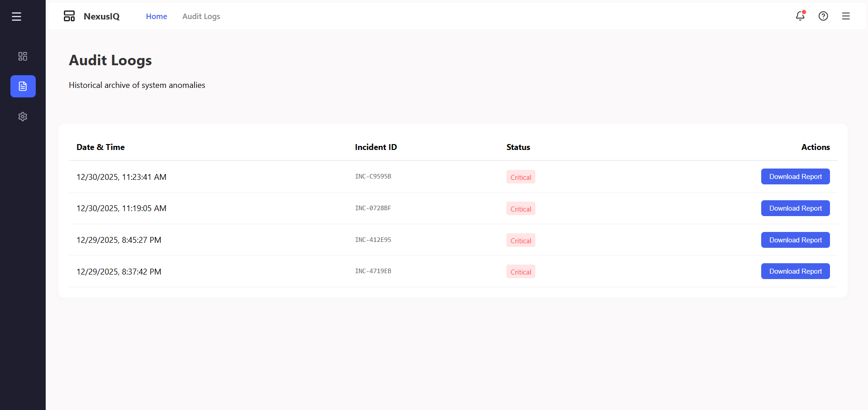Image resolution: width=868 pixels, height=410 pixels.
Task: Select timestamp 12/29/2025, 8:37:42 PM
Action: point(119,272)
